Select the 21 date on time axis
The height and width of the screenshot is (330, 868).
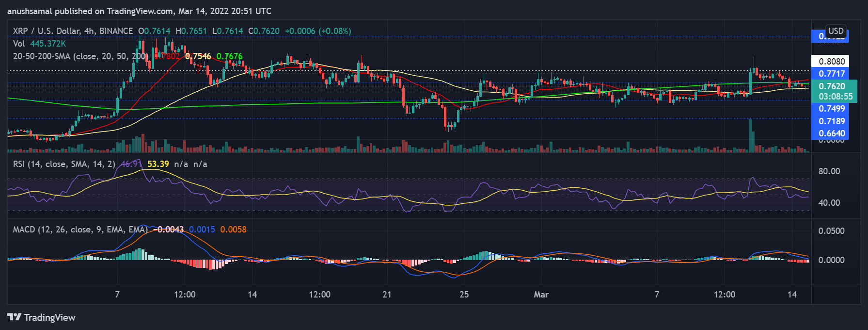tap(387, 295)
